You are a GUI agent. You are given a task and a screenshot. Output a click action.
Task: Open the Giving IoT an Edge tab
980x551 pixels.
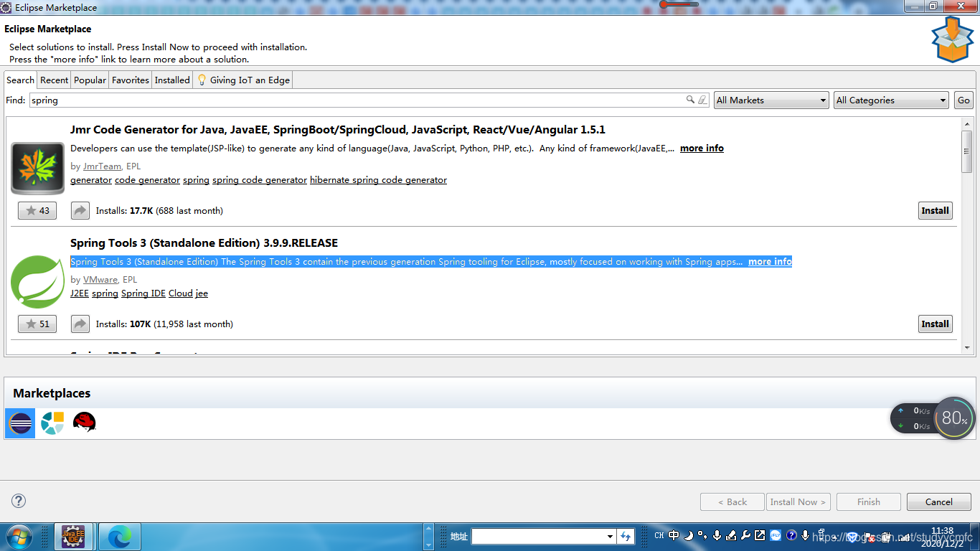(243, 80)
